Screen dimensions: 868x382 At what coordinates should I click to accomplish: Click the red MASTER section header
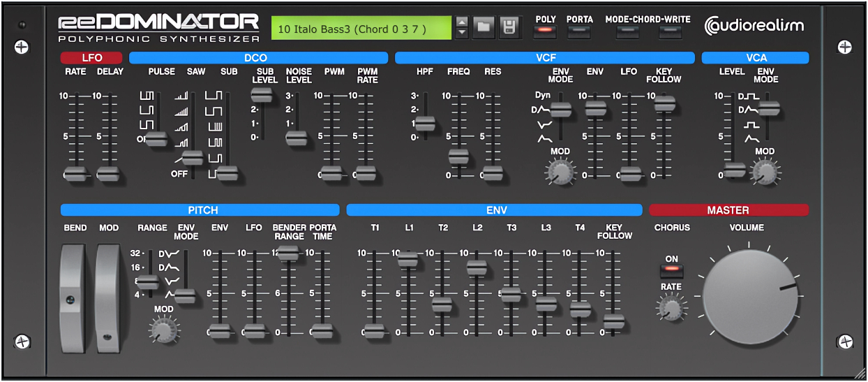pyautogui.click(x=728, y=210)
